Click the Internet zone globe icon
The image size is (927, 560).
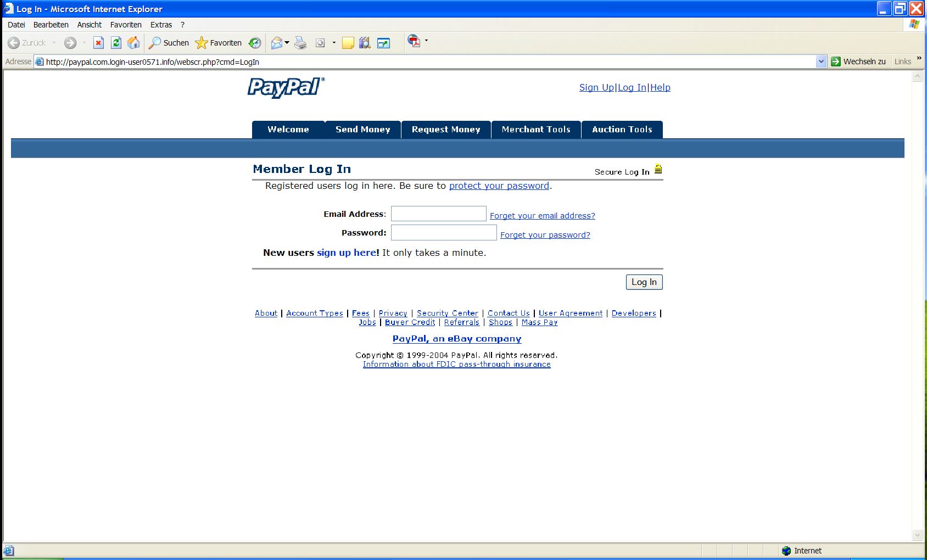(786, 551)
